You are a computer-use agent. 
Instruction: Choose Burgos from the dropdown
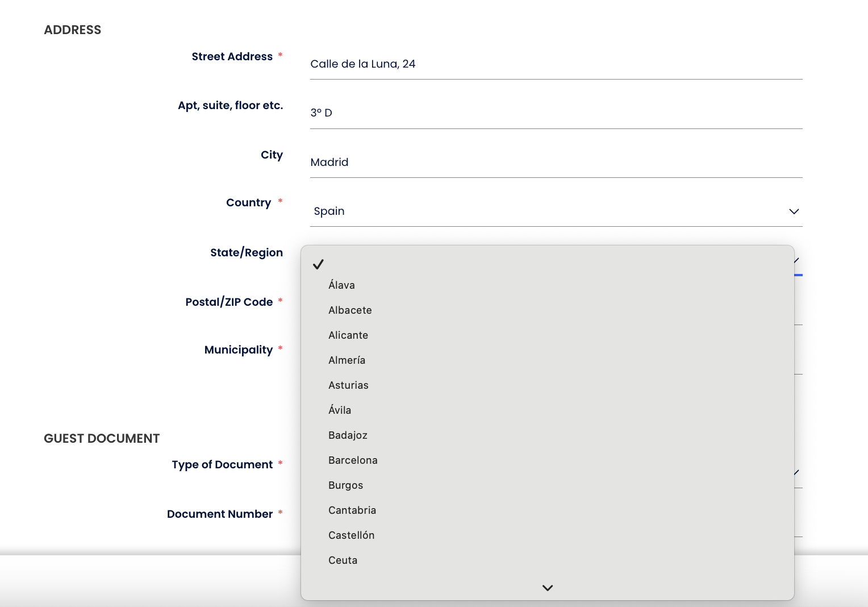345,485
